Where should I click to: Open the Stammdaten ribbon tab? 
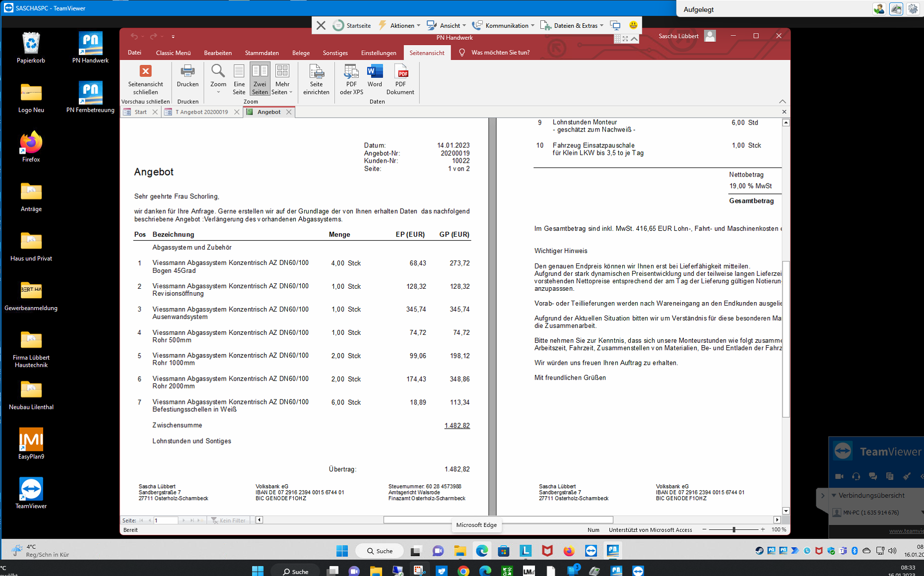tap(262, 53)
